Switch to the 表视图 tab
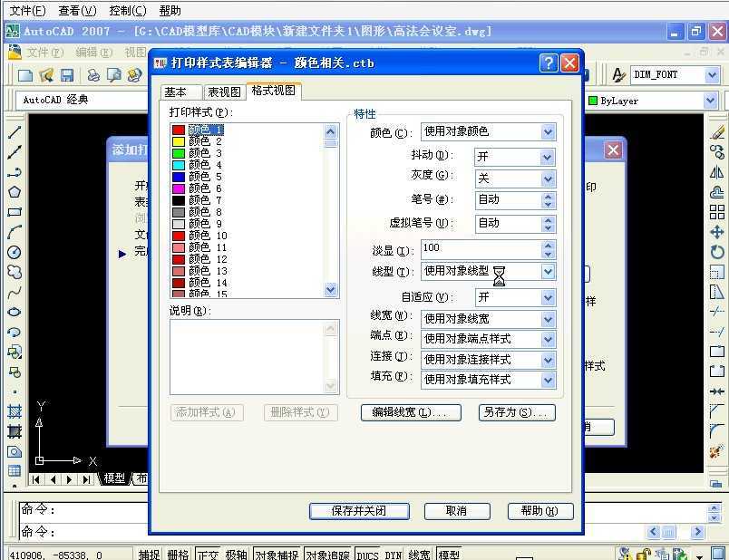Viewport: 729px width, 560px height. point(224,92)
